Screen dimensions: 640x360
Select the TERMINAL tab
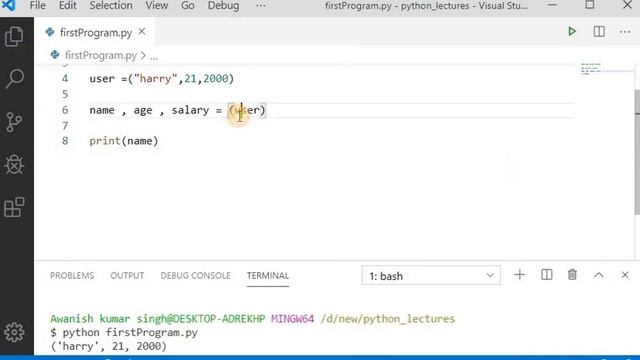click(268, 276)
